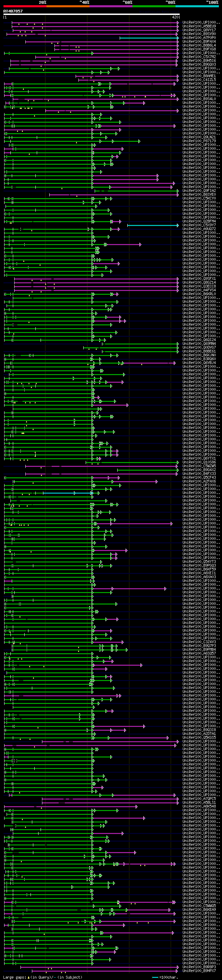The height and width of the screenshot is (980, 222).
Task: Select the UniRef100_B9HPX7 label
Action: tap(199, 971)
